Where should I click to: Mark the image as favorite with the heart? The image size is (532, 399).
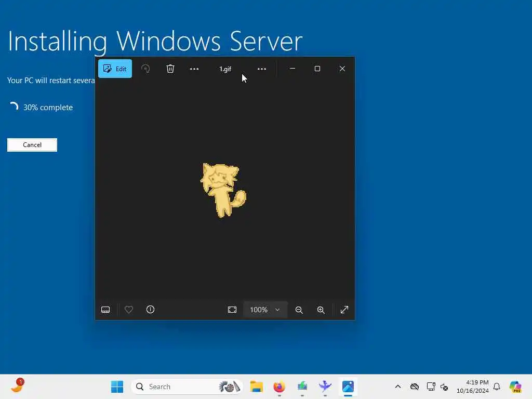(x=129, y=310)
